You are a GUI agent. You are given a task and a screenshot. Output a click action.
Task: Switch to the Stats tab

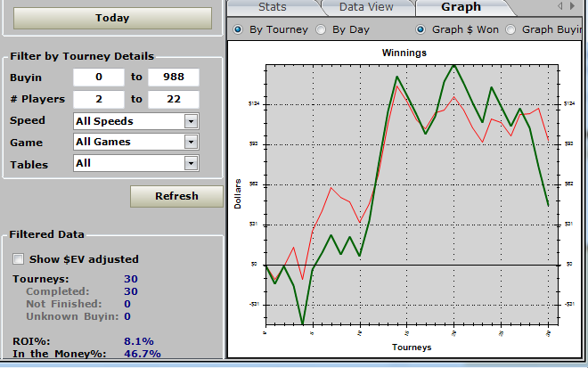click(x=273, y=7)
